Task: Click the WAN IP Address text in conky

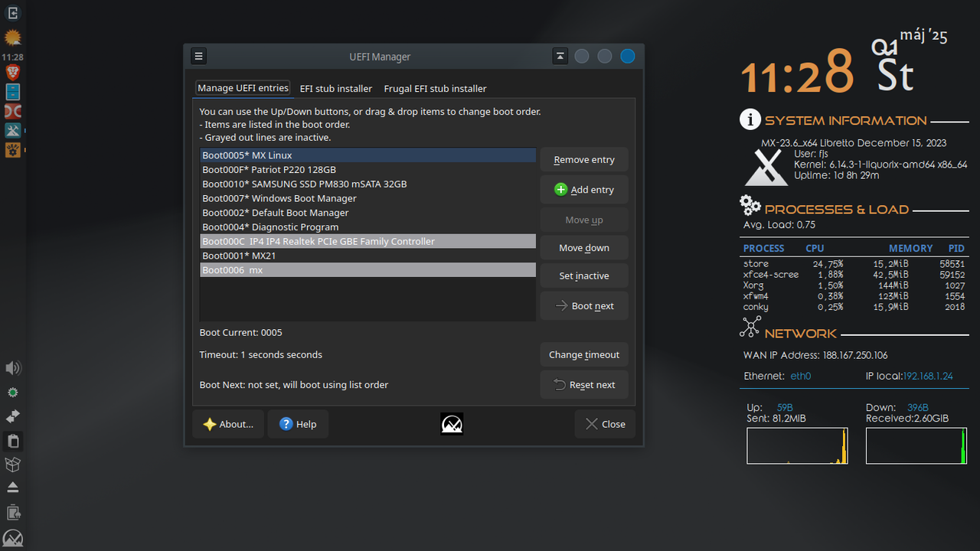Action: coord(815,355)
